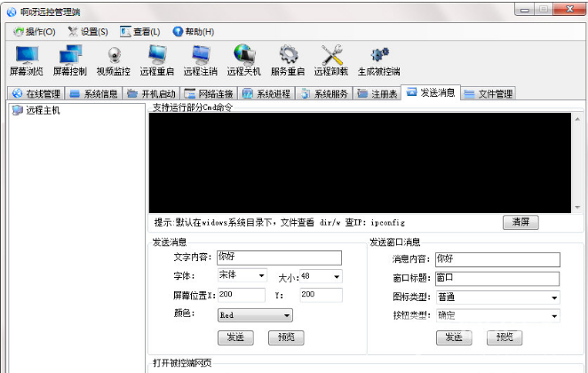
Task: Open the 操作(O) menu
Action: (x=35, y=32)
